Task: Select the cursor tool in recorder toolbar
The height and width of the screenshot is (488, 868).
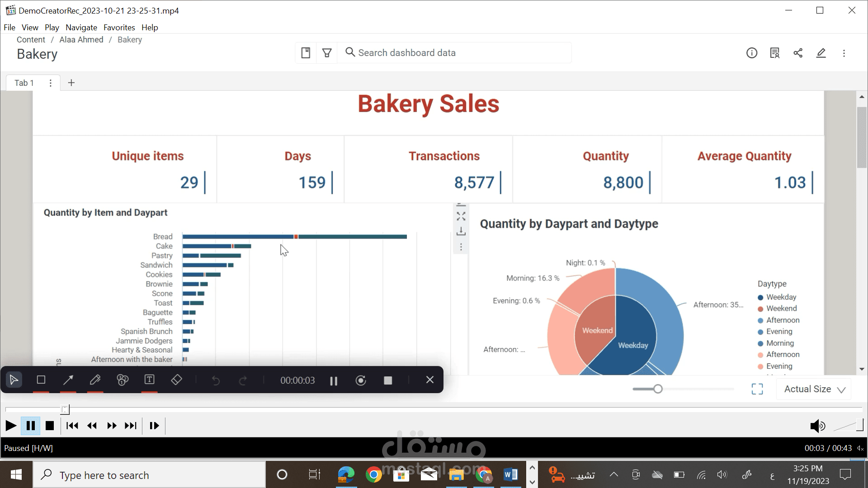Action: 14,380
